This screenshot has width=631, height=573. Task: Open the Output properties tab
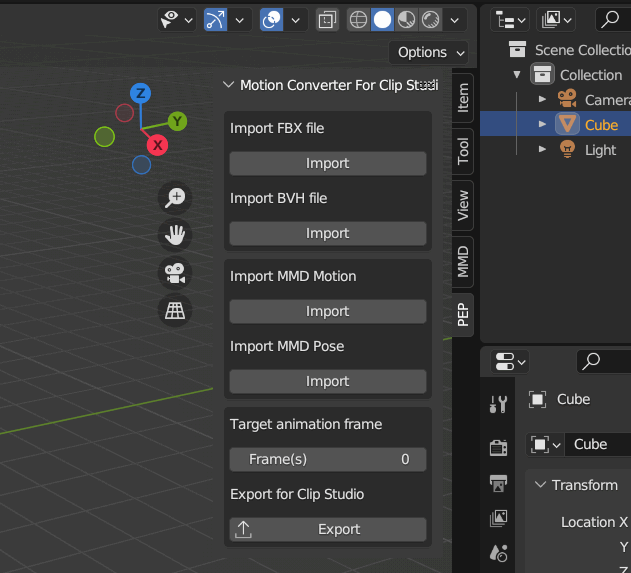tap(498, 483)
